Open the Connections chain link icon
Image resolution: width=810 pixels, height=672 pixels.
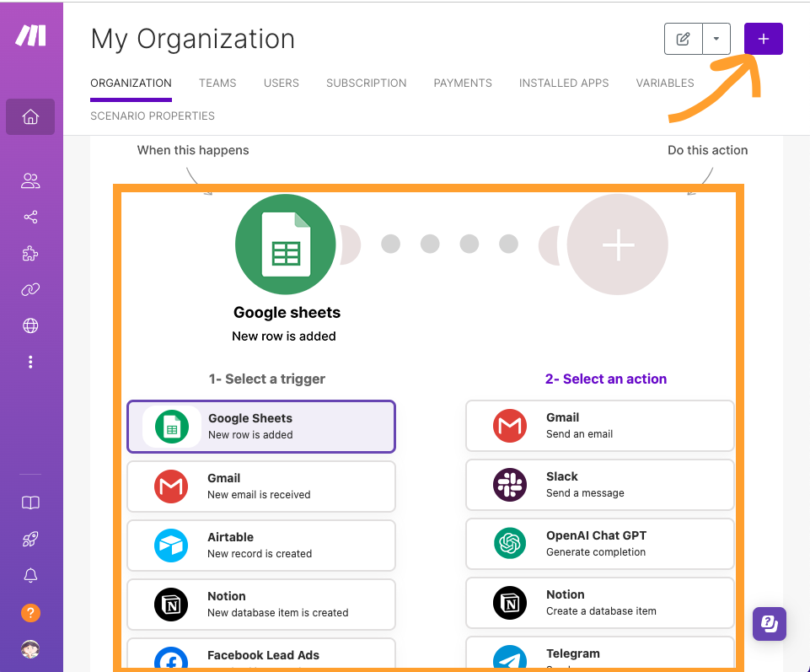click(x=30, y=290)
